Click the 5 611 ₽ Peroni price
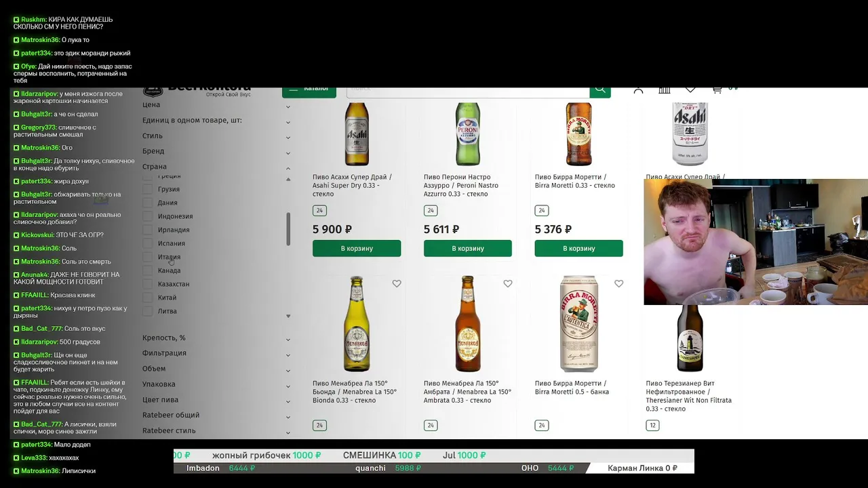Viewport: 868px width, 488px height. point(441,230)
